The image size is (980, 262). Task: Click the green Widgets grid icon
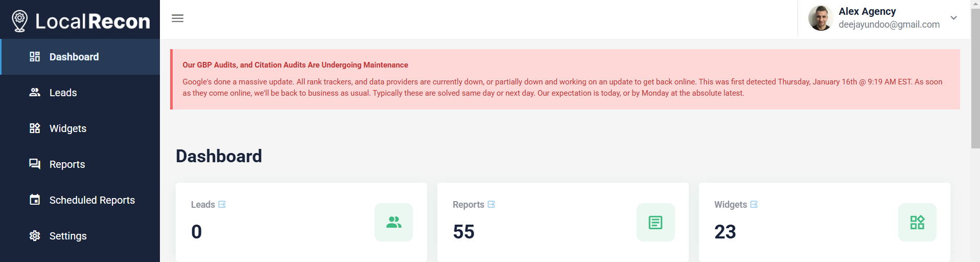917,222
